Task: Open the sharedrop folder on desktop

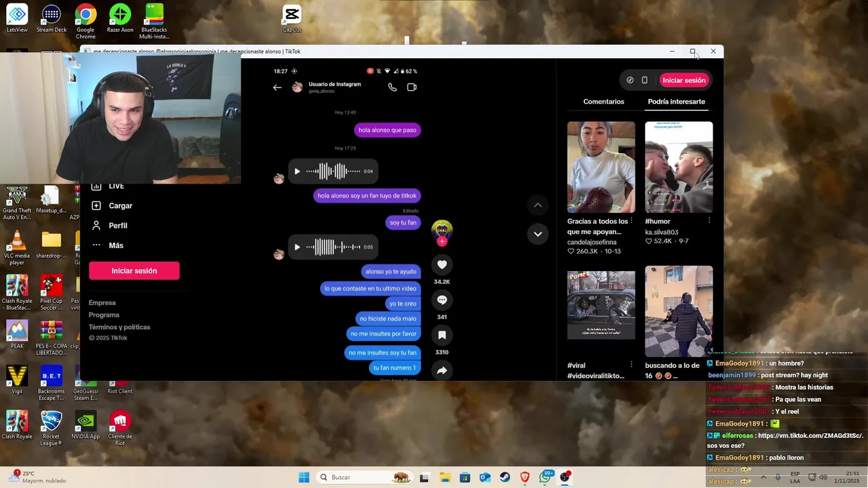Action: pos(52,245)
